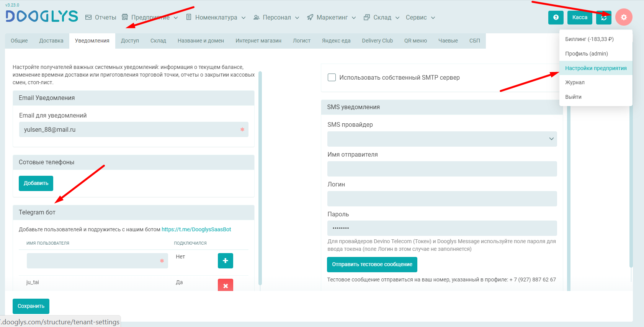Expand the Номенклатура menu chevron
644x327 pixels.
[244, 18]
